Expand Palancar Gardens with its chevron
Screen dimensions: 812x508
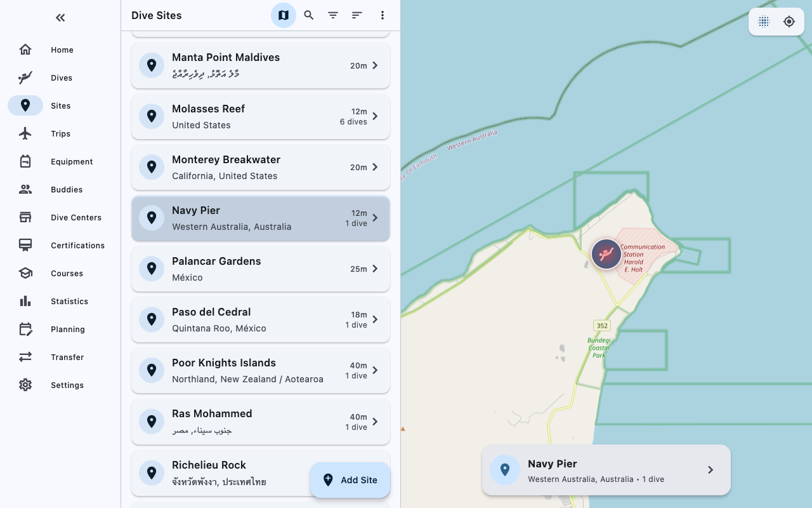tap(375, 269)
